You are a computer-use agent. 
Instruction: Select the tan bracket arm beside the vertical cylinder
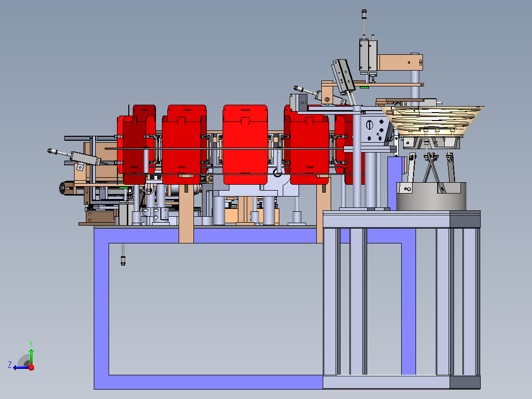pos(400,63)
